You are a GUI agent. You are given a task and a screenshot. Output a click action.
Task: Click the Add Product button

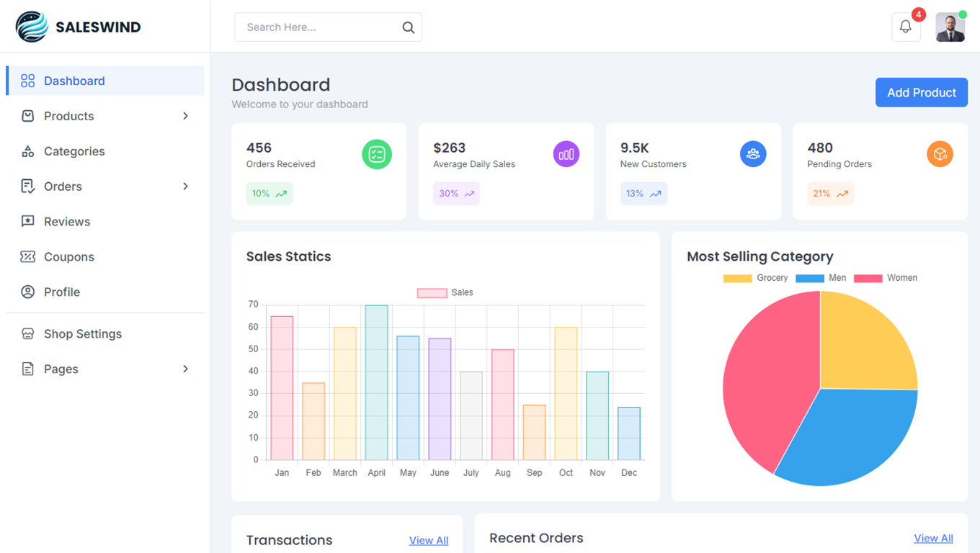(921, 93)
